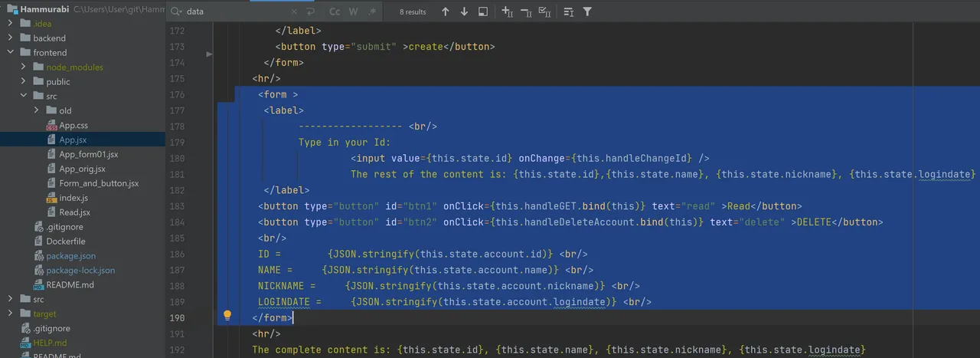Select App.css in project tree
Screen dimensions: 980x358
pyautogui.click(x=73, y=125)
